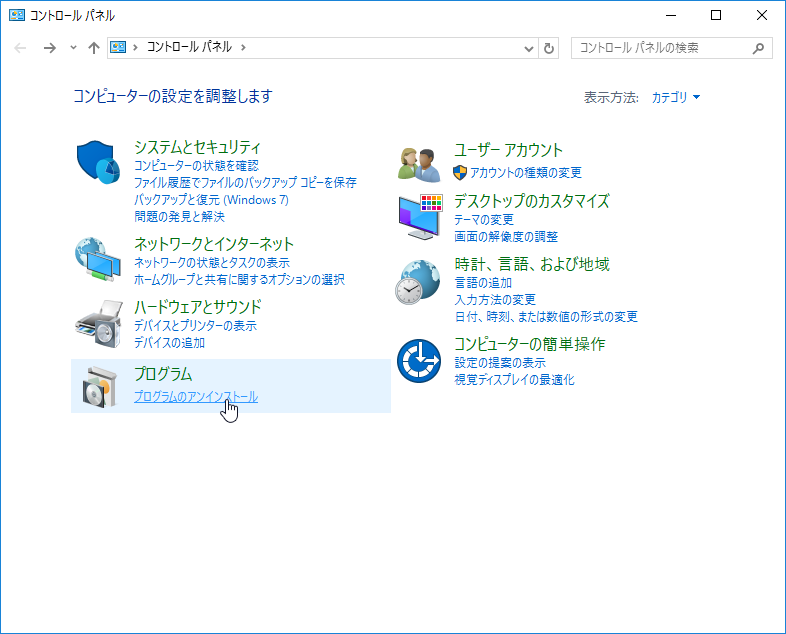
Task: Expand chevron after コントロール パネル breadcrumb
Action: pos(243,47)
